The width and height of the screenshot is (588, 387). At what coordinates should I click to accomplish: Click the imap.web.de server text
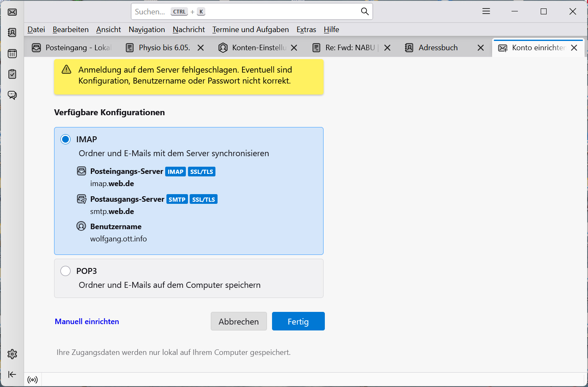[x=112, y=184]
